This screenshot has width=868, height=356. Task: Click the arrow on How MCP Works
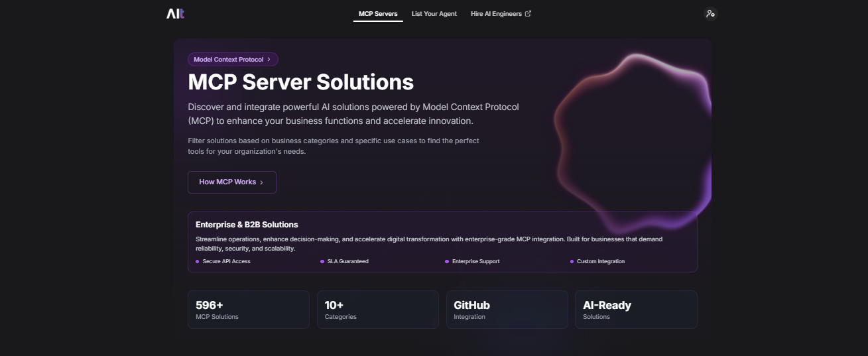[x=262, y=182]
